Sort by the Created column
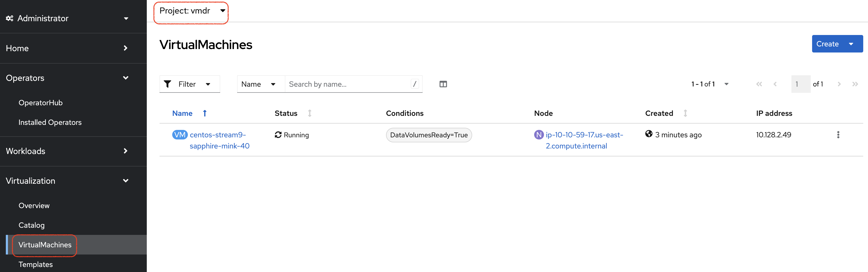 click(x=685, y=113)
